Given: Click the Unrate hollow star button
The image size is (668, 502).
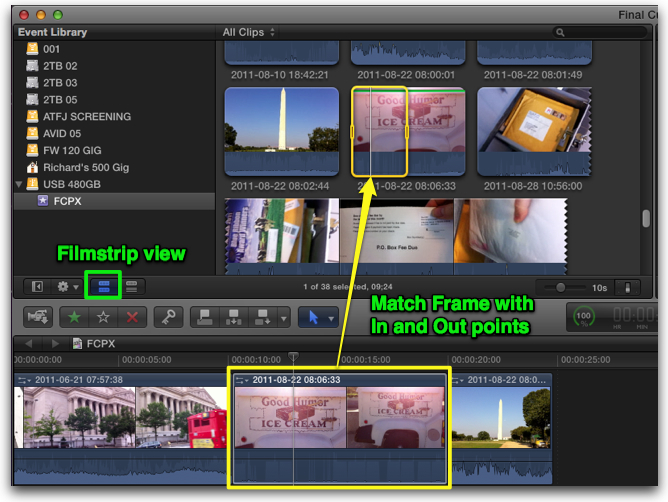Looking at the screenshot, I should tap(103, 317).
